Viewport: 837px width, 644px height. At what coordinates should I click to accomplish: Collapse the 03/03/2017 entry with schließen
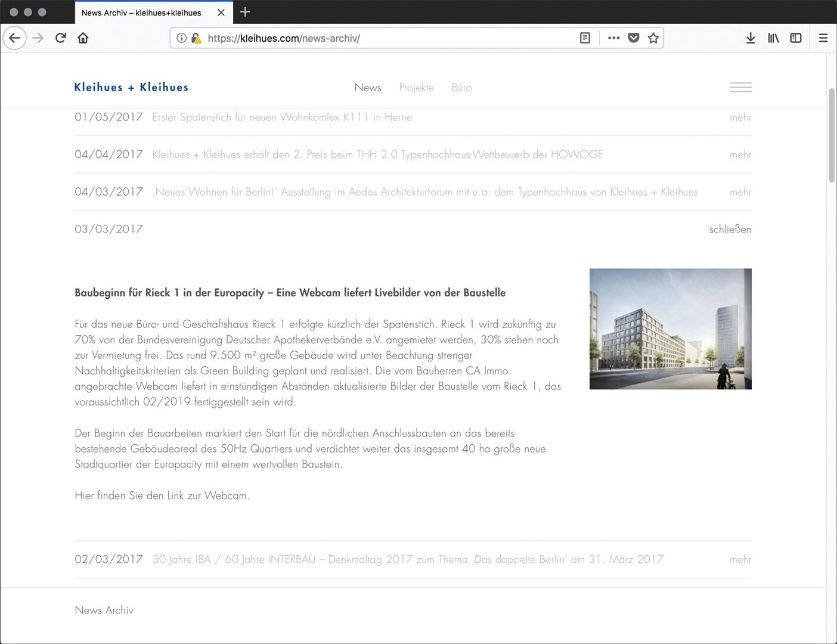tap(730, 230)
